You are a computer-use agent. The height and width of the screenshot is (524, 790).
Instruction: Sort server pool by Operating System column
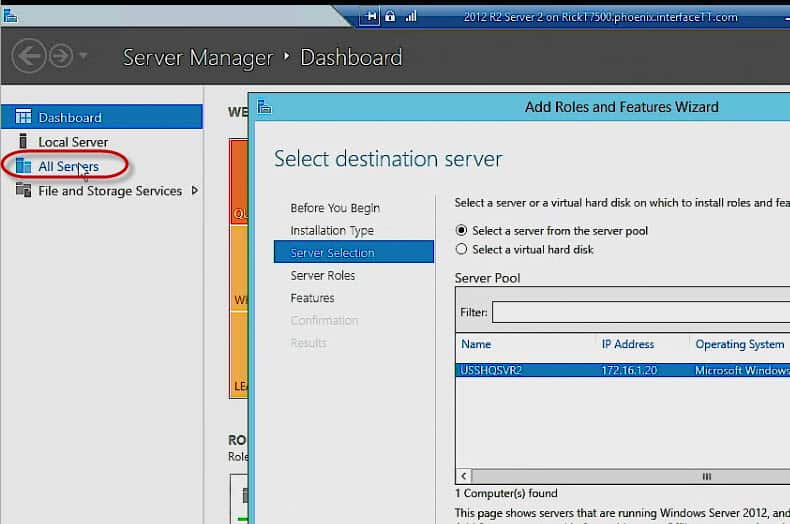[x=740, y=344]
